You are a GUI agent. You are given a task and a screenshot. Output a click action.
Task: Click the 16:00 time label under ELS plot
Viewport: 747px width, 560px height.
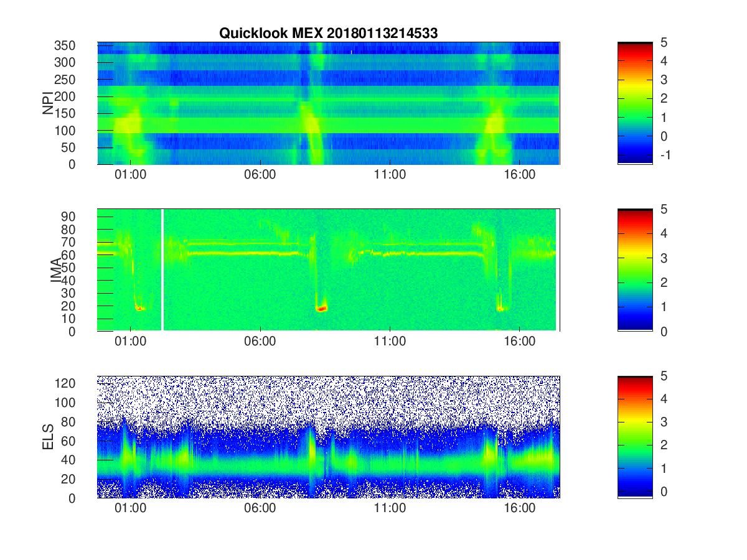click(520, 508)
